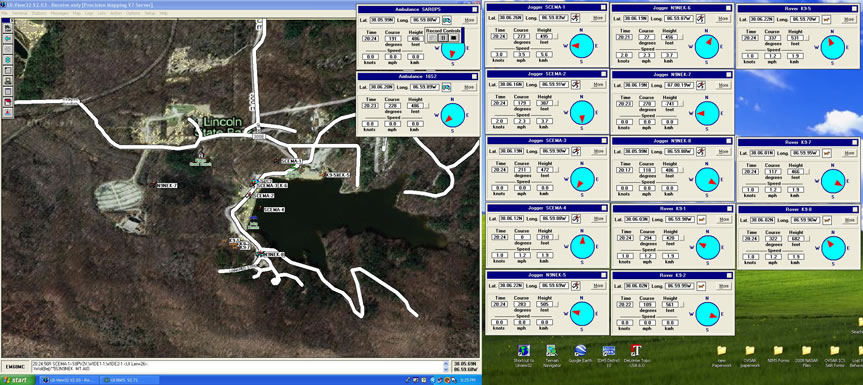This screenshot has width=863, height=385.
Task: Click the jogger icon in Jogger N9NEK-7 window
Action: [x=701, y=85]
